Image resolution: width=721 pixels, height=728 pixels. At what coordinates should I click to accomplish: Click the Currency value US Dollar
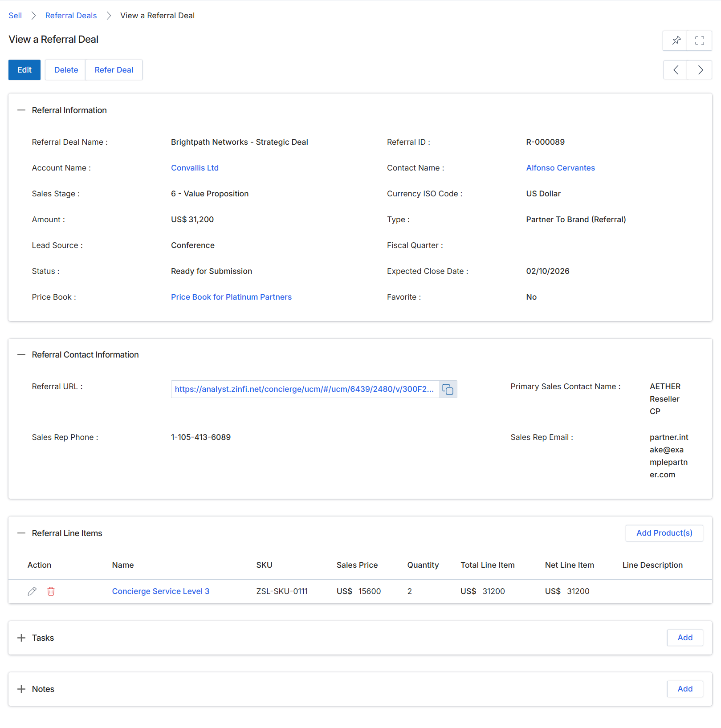(x=543, y=194)
